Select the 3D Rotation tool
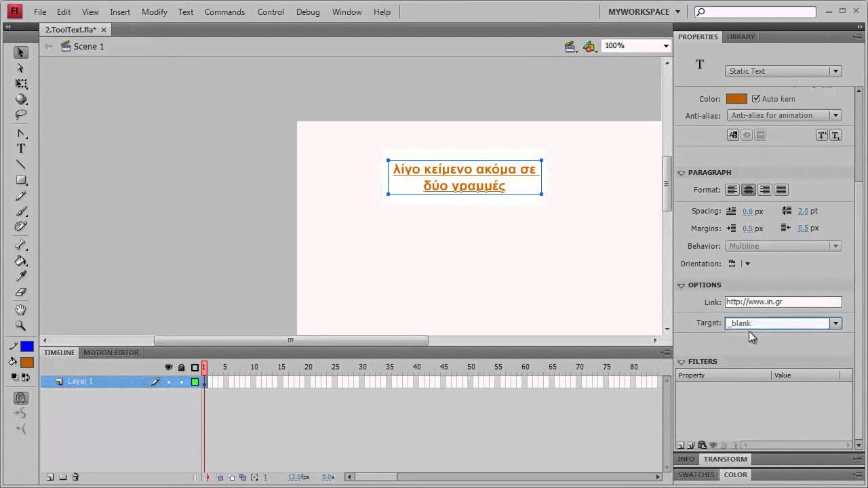Viewport: 868px width, 488px height. click(x=21, y=100)
